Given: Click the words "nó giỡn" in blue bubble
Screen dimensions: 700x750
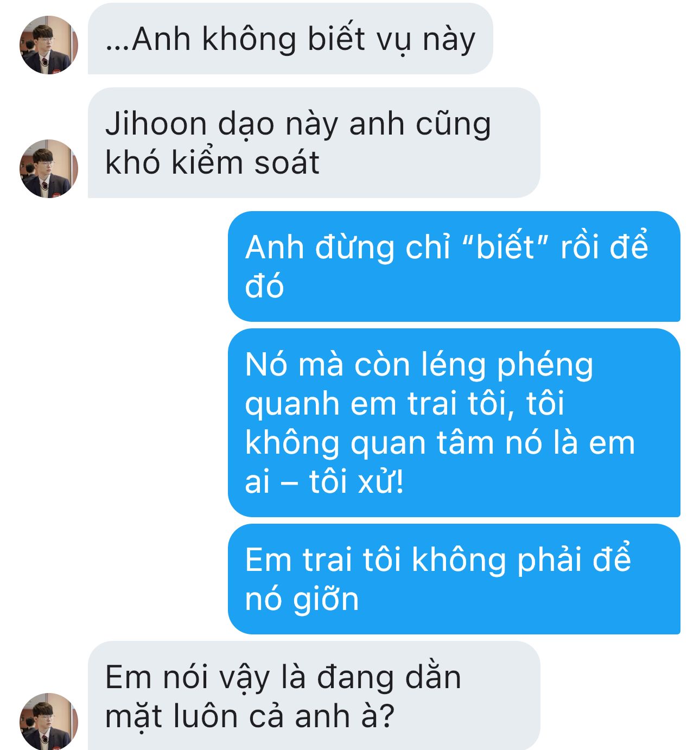Looking at the screenshot, I should [302, 600].
